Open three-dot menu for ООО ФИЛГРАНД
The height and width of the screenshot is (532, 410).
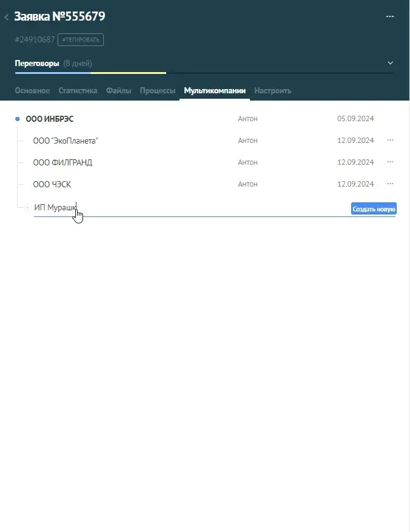(391, 162)
